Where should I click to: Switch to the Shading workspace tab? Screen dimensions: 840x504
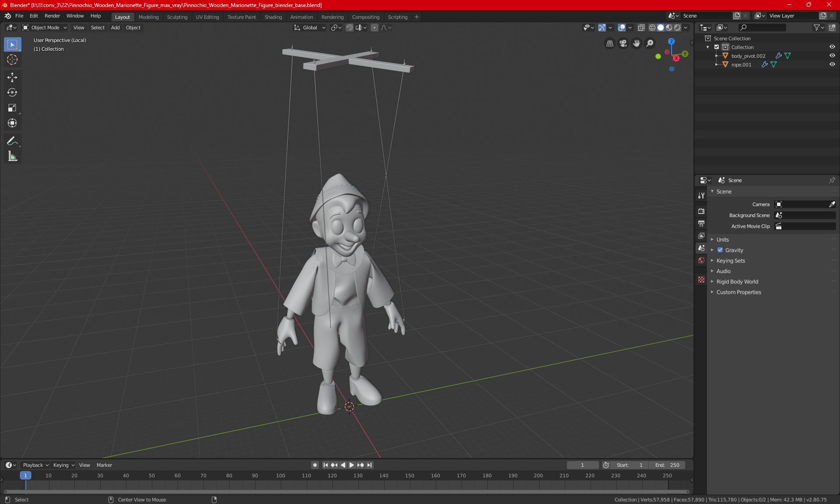pyautogui.click(x=273, y=17)
